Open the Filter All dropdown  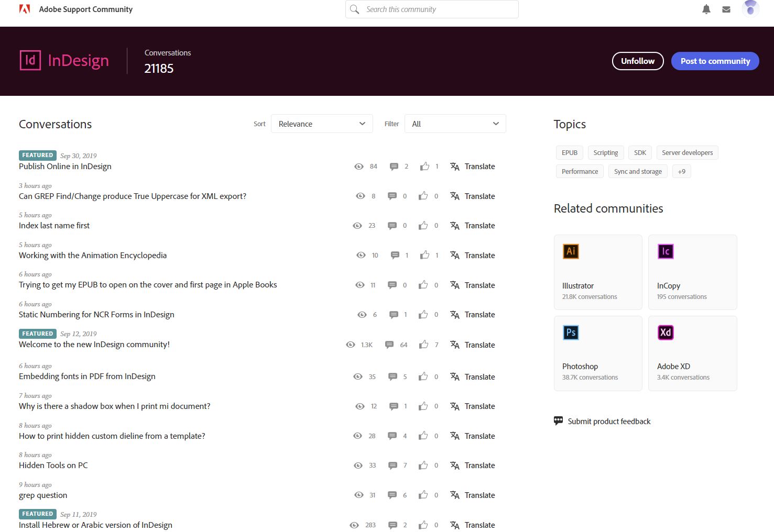454,124
